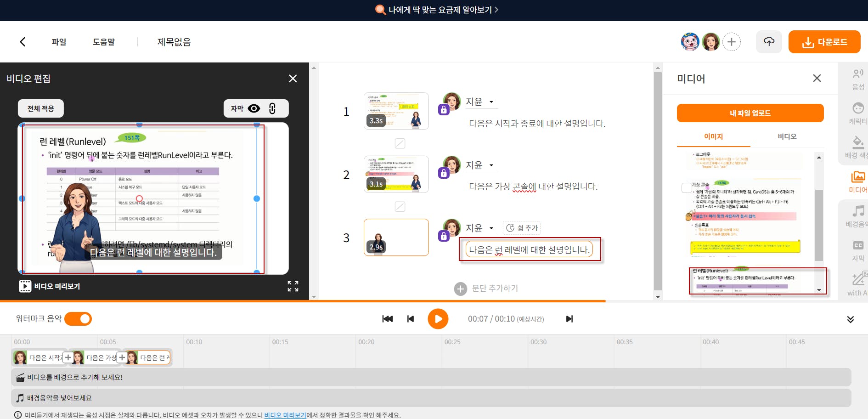Add a collaborator with the plus circle
This screenshot has width=868, height=419.
(x=732, y=42)
